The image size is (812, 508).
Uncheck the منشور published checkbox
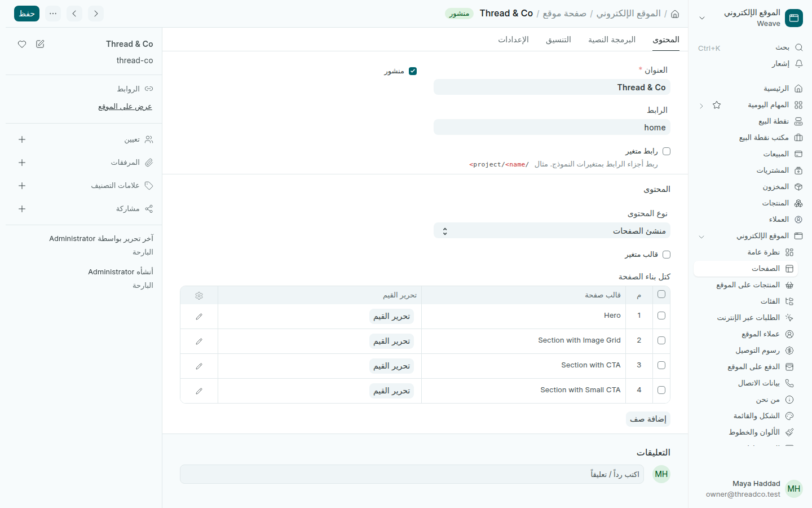tap(413, 71)
